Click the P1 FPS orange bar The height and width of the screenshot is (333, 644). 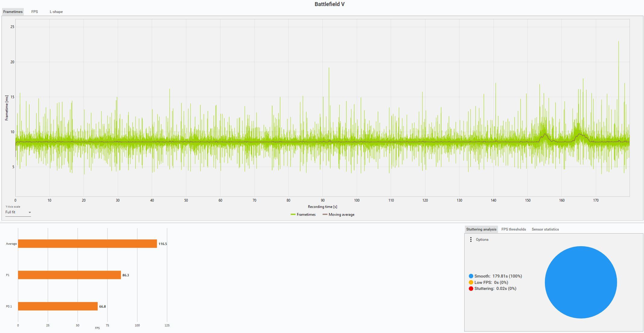tap(69, 275)
